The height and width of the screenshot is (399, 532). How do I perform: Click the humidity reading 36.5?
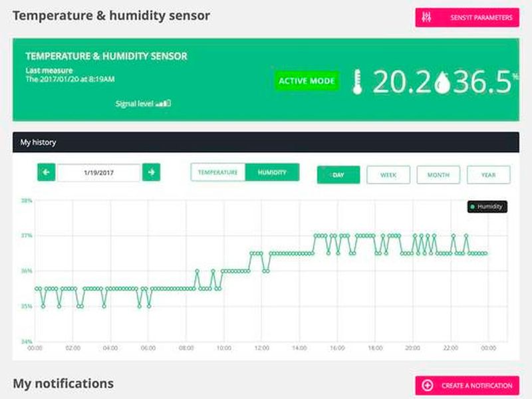point(481,82)
